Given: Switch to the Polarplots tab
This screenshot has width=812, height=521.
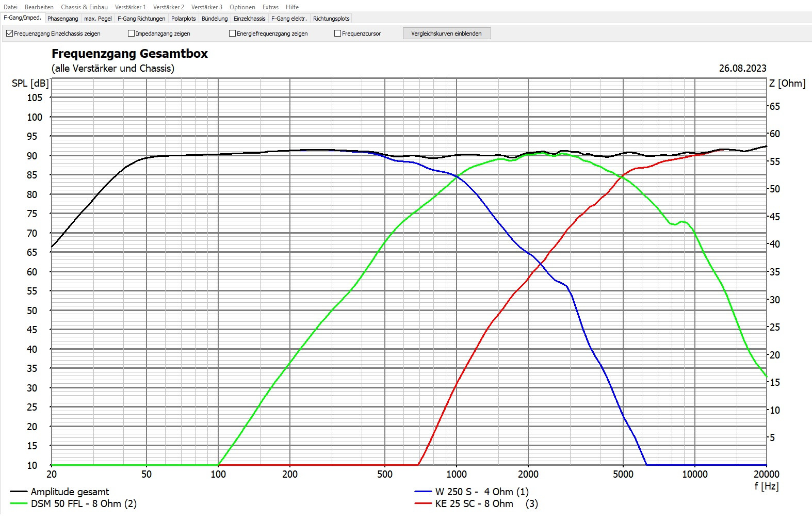Looking at the screenshot, I should tap(184, 19).
